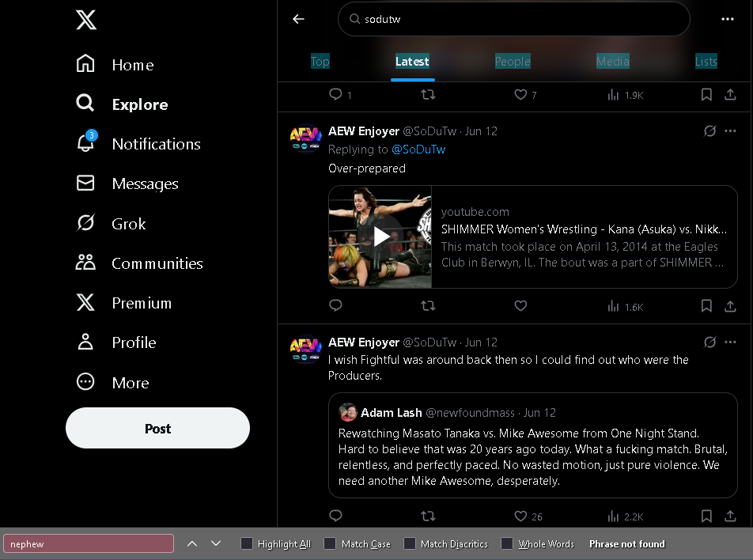Like the post with 26 likes
753x560 pixels.
tap(528, 516)
